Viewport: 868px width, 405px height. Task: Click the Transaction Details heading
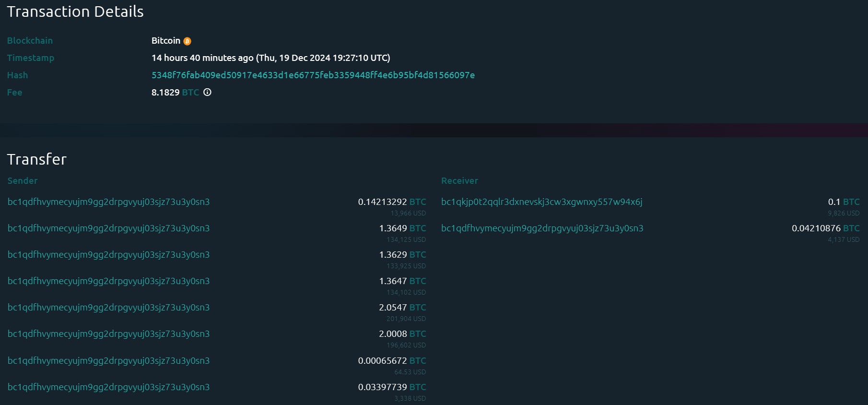[x=75, y=12]
